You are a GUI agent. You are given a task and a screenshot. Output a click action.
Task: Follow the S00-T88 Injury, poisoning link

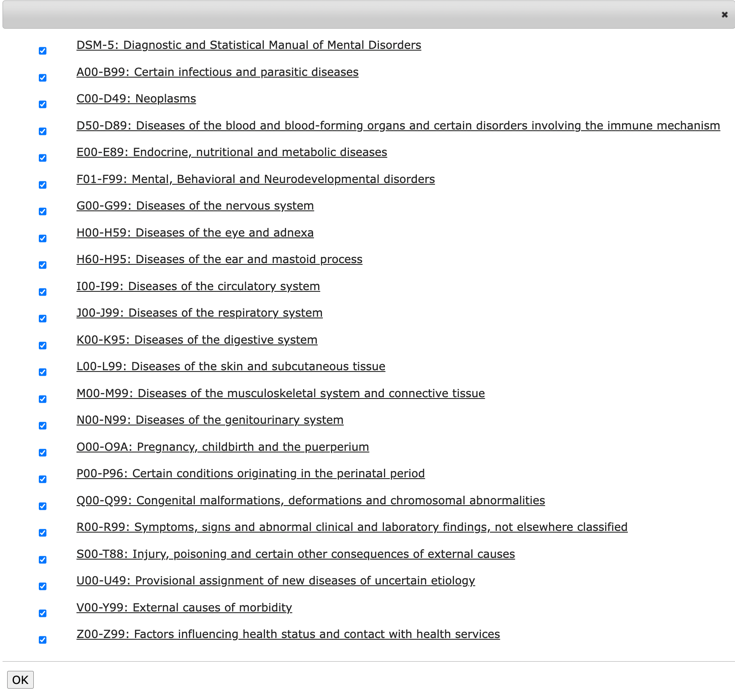(x=295, y=554)
